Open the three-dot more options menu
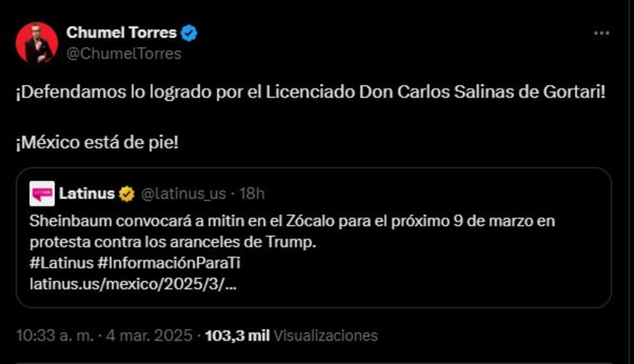The image size is (634, 364). [601, 33]
